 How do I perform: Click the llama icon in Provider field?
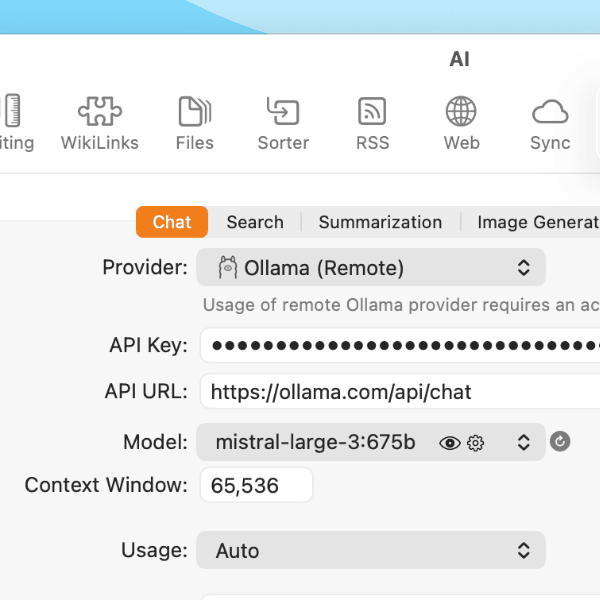pos(227,268)
